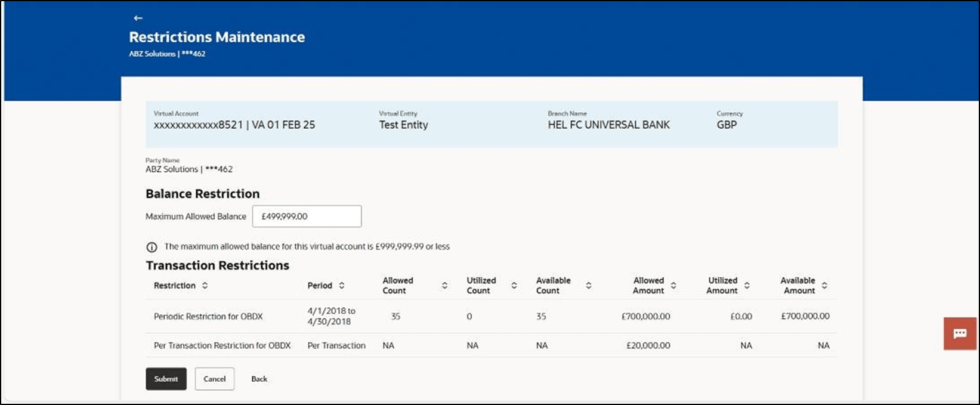Select 'Periodic Restriction for OBDX' row text
The width and height of the screenshot is (980, 405).
tap(208, 317)
